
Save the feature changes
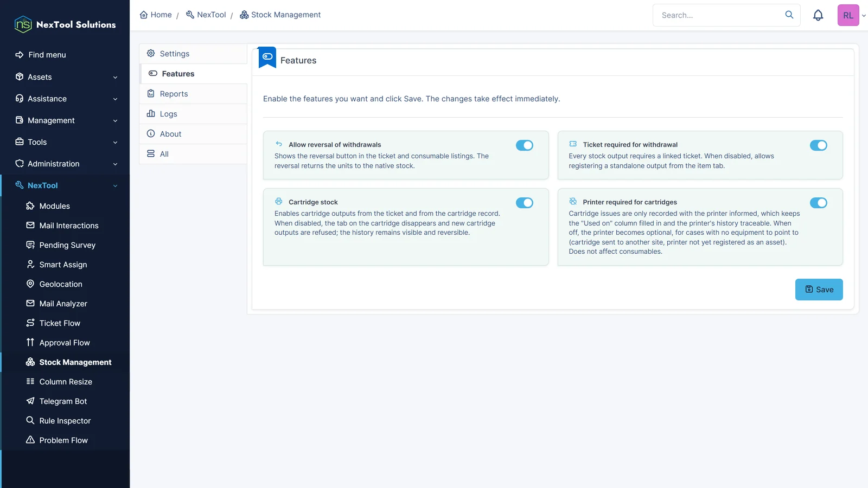coord(819,290)
